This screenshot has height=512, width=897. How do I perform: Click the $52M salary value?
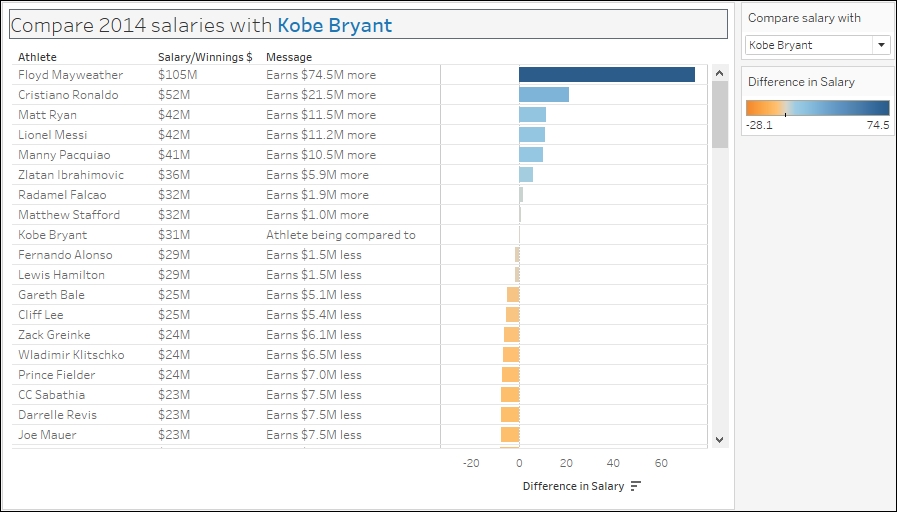click(x=174, y=95)
